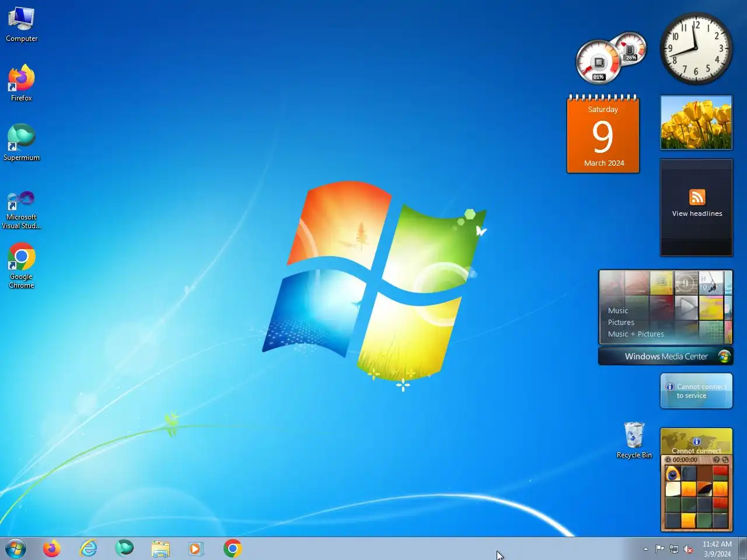This screenshot has width=747, height=560.
Task: Open the Windows Media Center bar button
Action: tap(665, 356)
